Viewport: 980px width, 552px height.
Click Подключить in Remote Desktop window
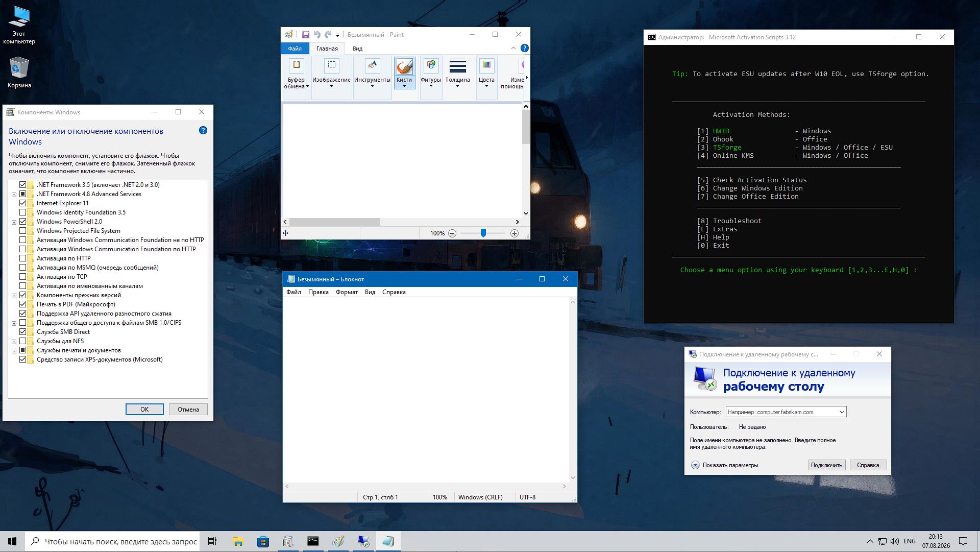click(x=826, y=465)
